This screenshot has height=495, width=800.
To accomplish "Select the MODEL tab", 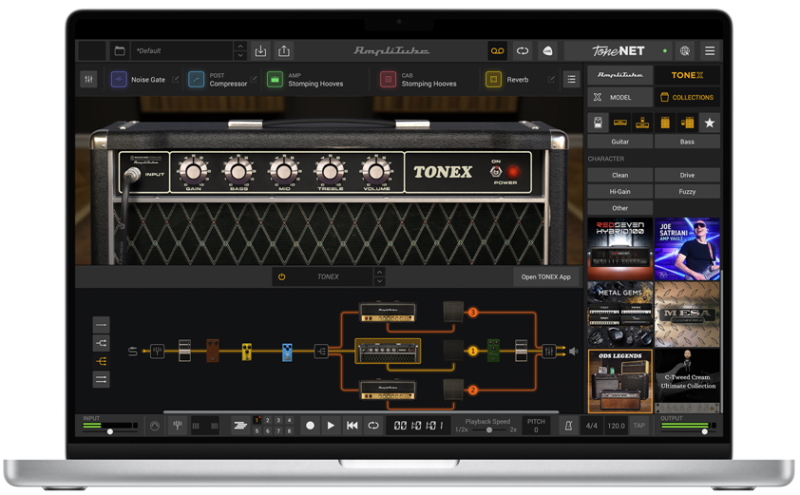I will point(620,97).
